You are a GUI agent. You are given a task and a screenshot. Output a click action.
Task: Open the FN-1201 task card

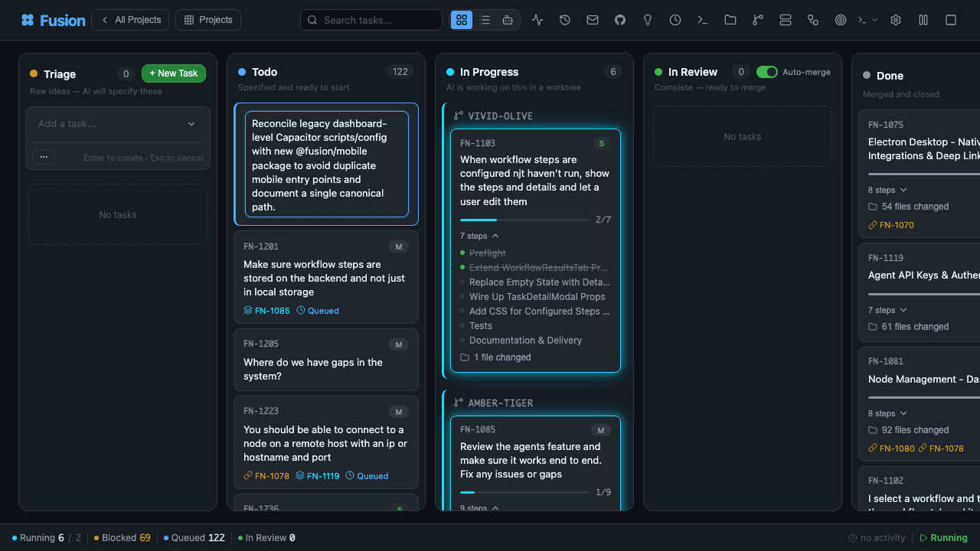326,277
